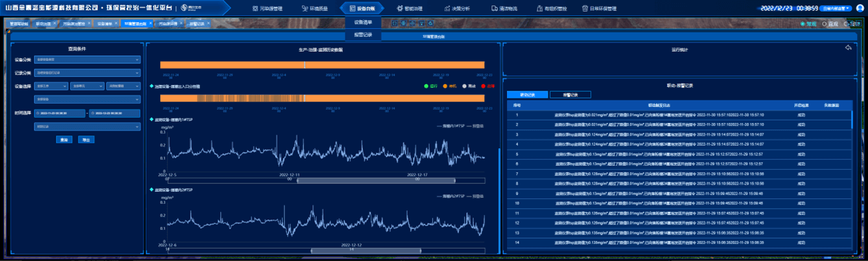Click the first map tool icon

[x=395, y=23]
